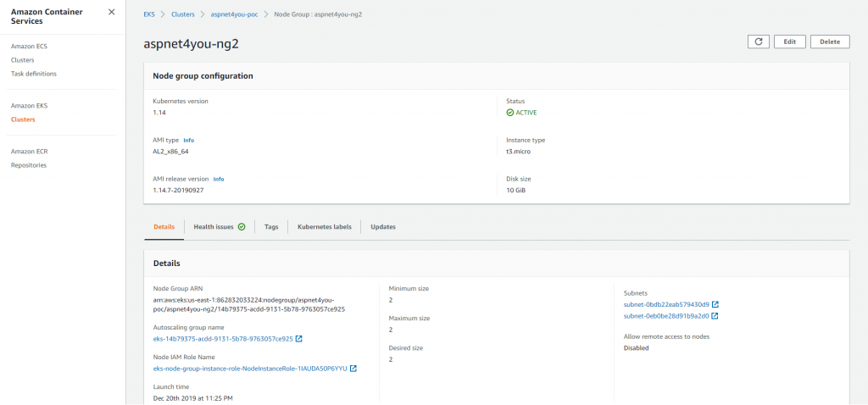868x405 pixels.
Task: Click breadcrumb chevron after EKS
Action: click(x=164, y=14)
